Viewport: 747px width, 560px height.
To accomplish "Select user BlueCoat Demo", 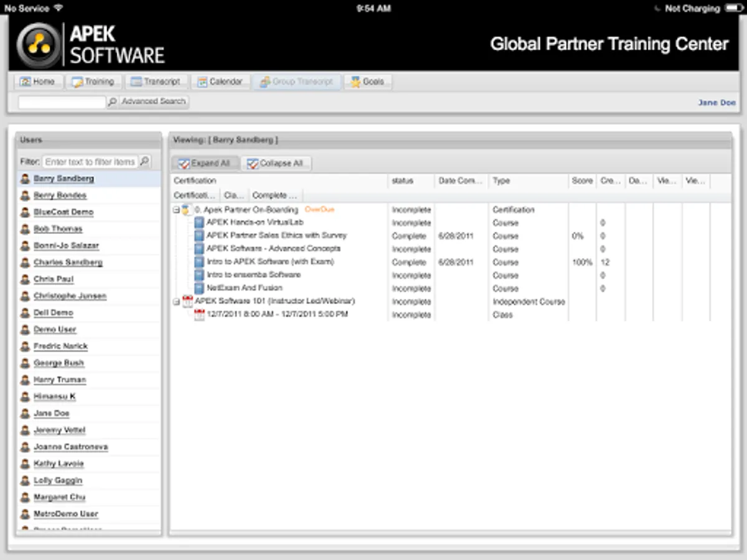I will [x=63, y=212].
